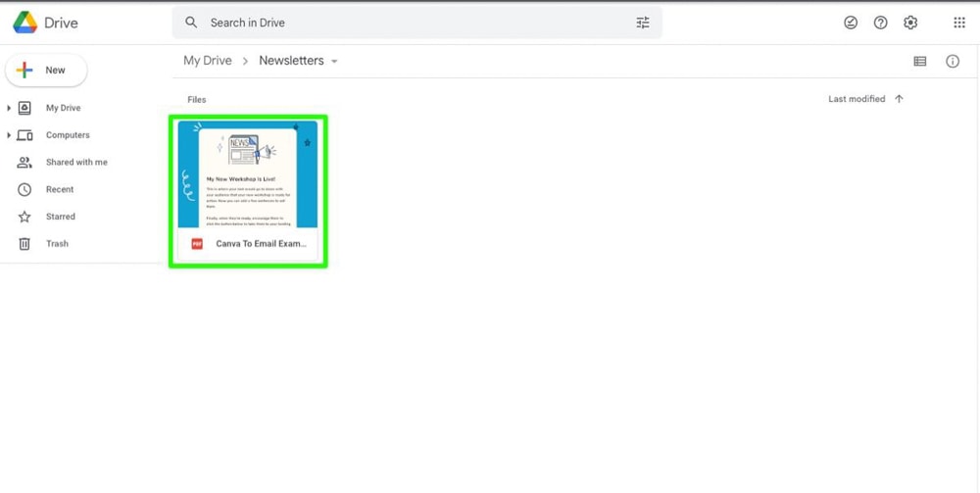Expand Computers tree in sidebar
Viewport: 980px width, 493px height.
pyautogui.click(x=9, y=135)
